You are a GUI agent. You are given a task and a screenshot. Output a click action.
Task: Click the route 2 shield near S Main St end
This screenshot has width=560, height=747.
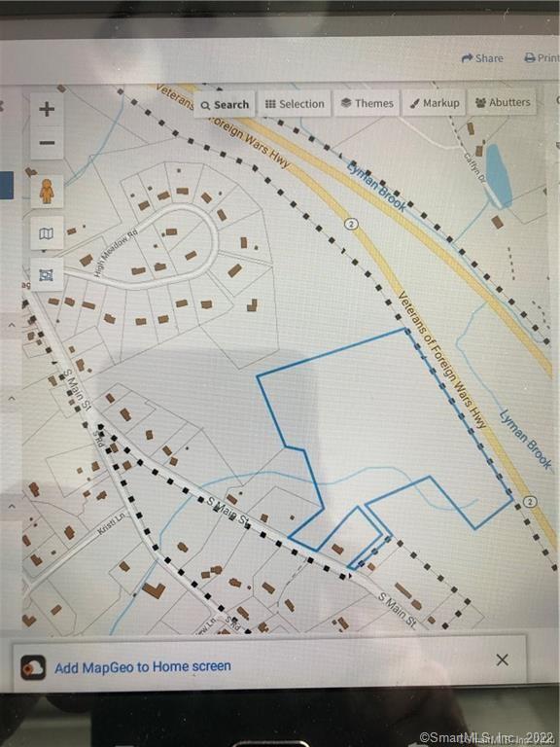click(x=530, y=501)
